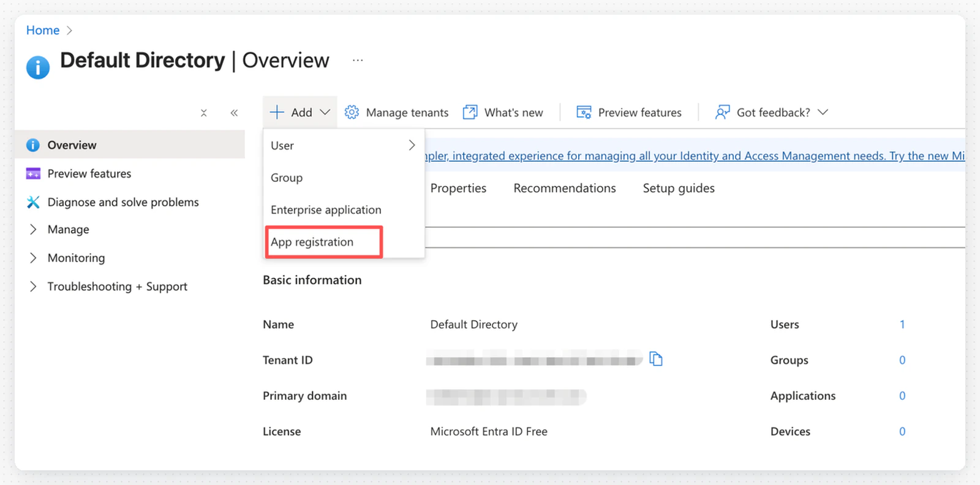Image resolution: width=980 pixels, height=485 pixels.
Task: Open the Got feedback dropdown arrow
Action: click(x=823, y=112)
